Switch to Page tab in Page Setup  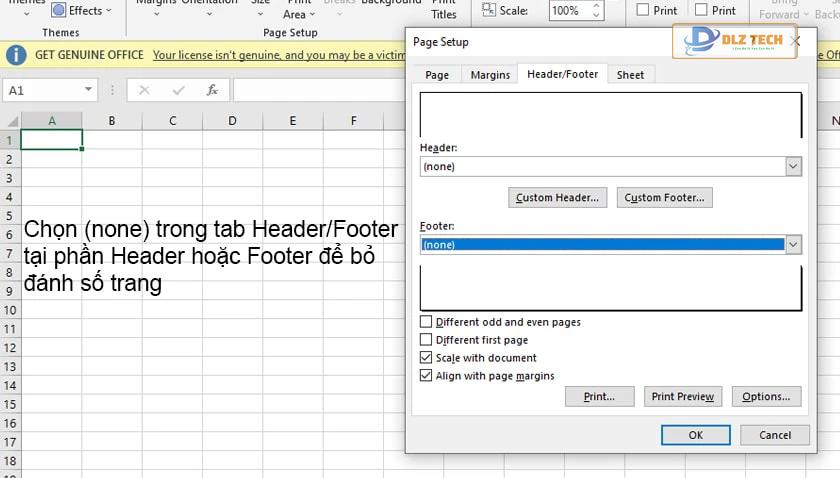(x=437, y=75)
